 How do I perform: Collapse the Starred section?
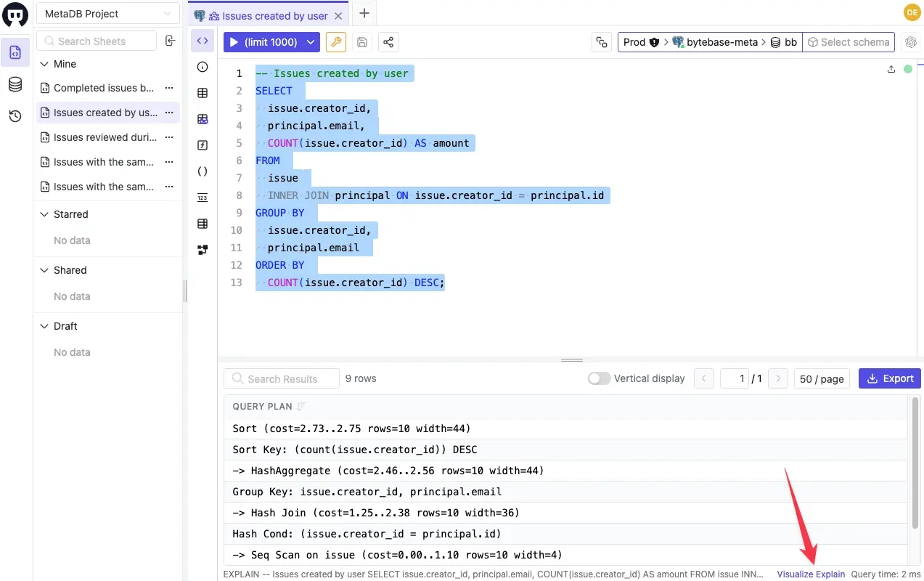[44, 214]
